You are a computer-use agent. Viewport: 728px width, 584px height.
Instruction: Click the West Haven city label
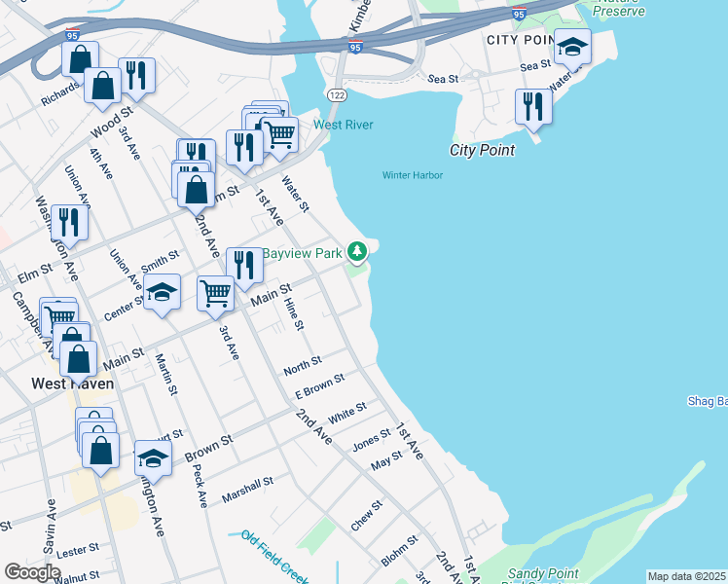72,383
